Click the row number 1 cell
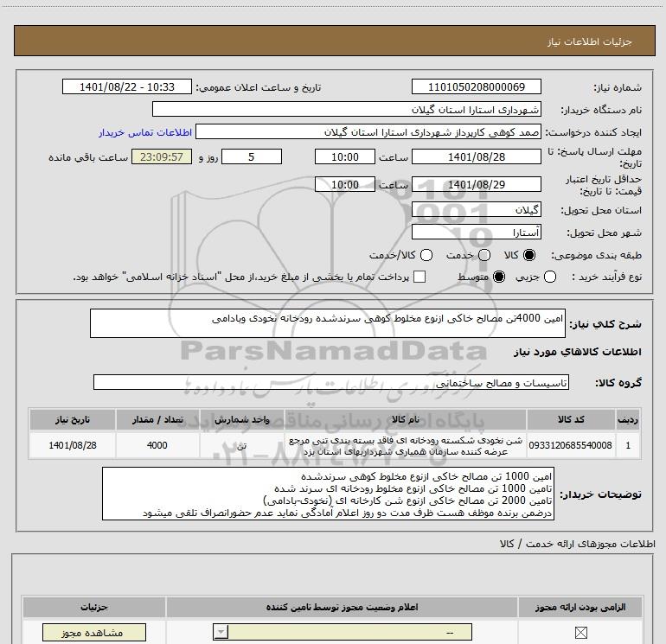Image resolution: width=666 pixels, height=644 pixels. point(628,445)
